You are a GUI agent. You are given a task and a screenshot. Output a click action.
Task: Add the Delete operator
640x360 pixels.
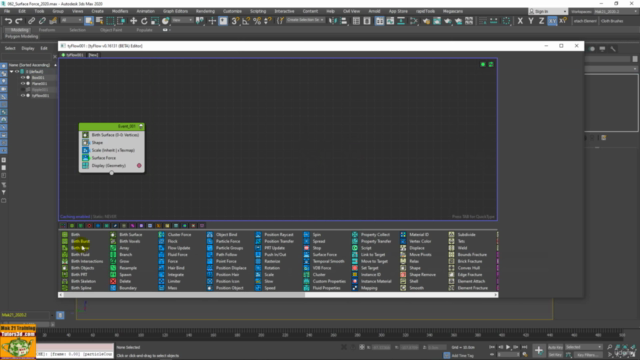121,281
